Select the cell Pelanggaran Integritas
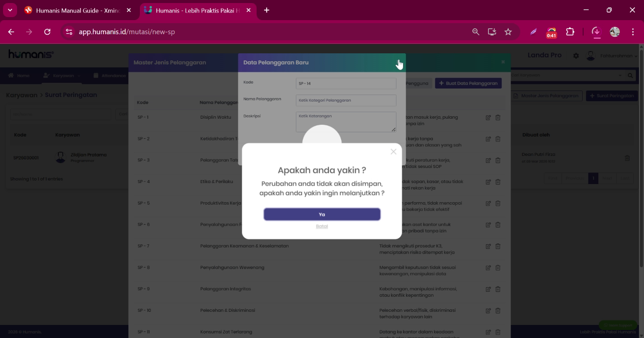Image resolution: width=644 pixels, height=338 pixels. pyautogui.click(x=225, y=289)
